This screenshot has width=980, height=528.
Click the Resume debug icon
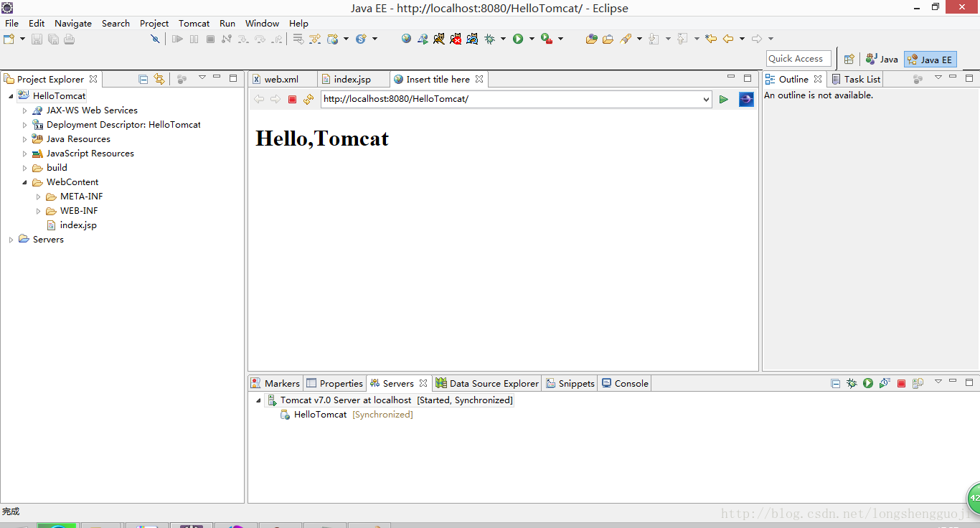(177, 39)
